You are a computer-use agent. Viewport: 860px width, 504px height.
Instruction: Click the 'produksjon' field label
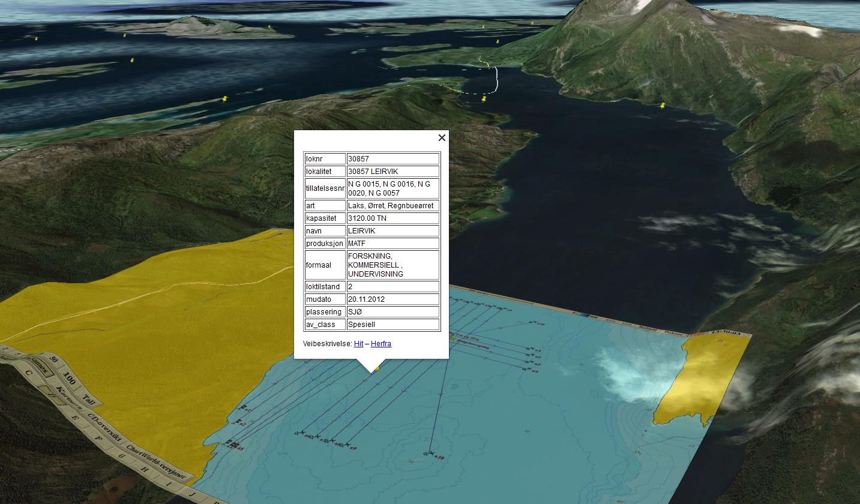(325, 244)
